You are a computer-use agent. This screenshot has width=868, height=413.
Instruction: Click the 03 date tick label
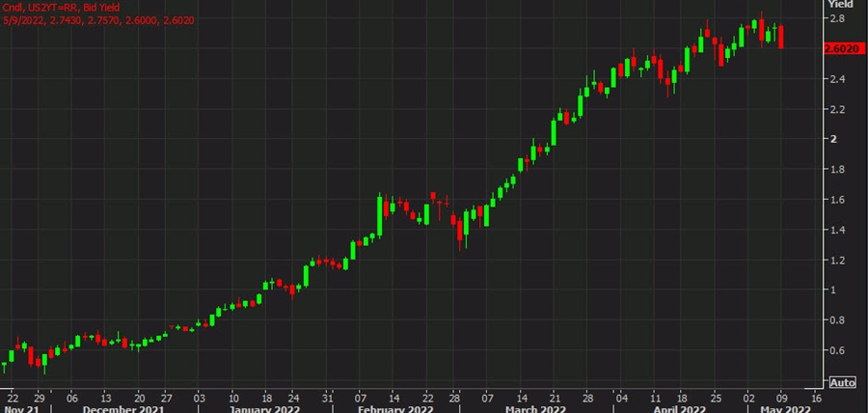pos(200,398)
